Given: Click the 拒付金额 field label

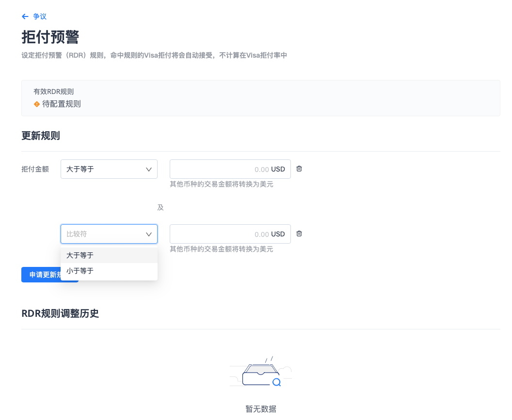Looking at the screenshot, I should (x=35, y=169).
